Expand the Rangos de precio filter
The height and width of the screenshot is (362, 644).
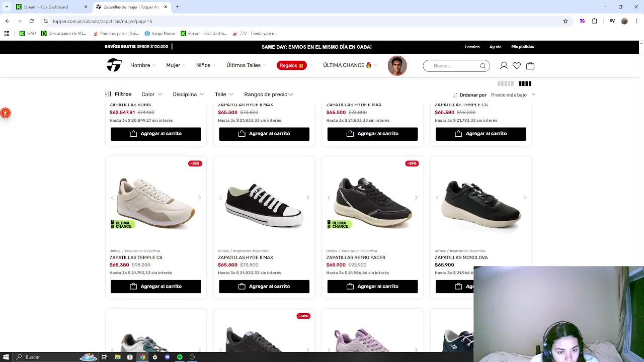click(x=269, y=95)
